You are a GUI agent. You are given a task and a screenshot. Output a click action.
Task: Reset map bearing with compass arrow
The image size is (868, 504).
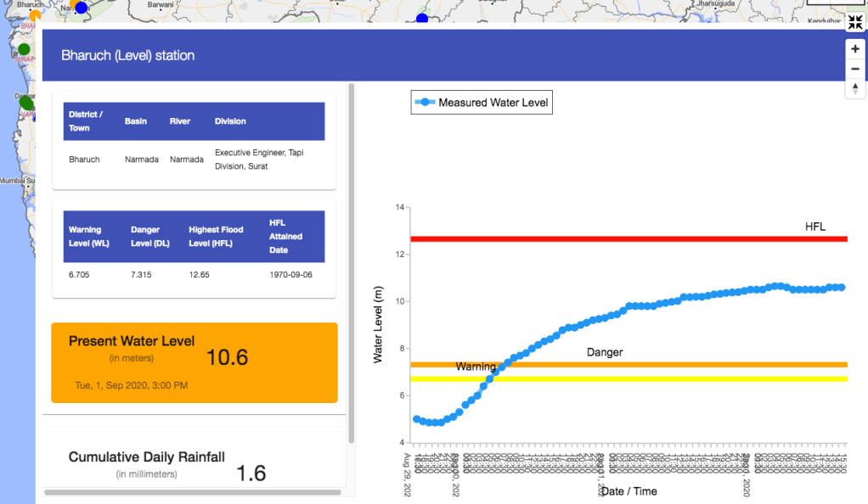[854, 88]
